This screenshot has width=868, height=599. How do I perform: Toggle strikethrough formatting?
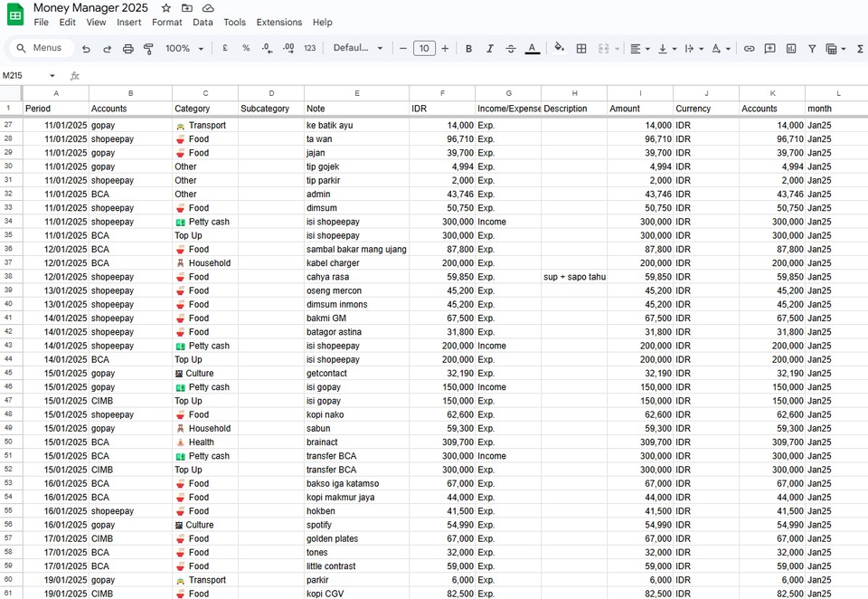[x=510, y=49]
